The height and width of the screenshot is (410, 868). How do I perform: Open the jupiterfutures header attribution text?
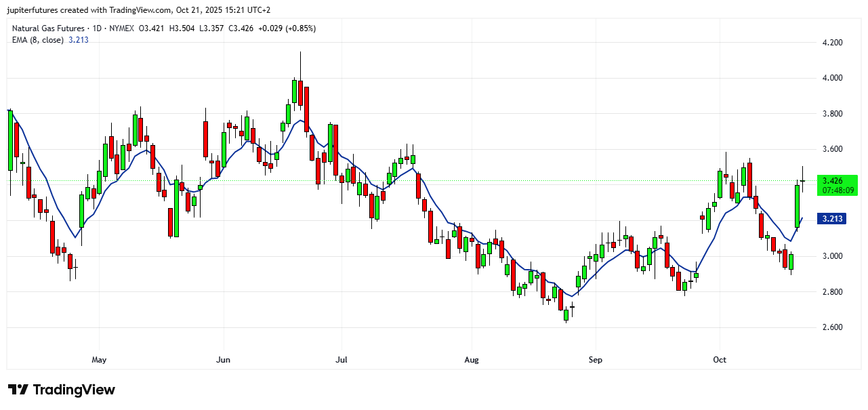140,10
